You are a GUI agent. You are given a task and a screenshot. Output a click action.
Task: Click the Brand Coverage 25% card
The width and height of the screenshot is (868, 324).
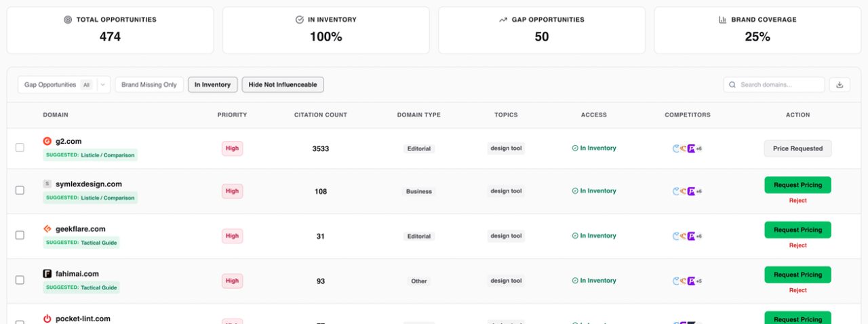click(757, 31)
